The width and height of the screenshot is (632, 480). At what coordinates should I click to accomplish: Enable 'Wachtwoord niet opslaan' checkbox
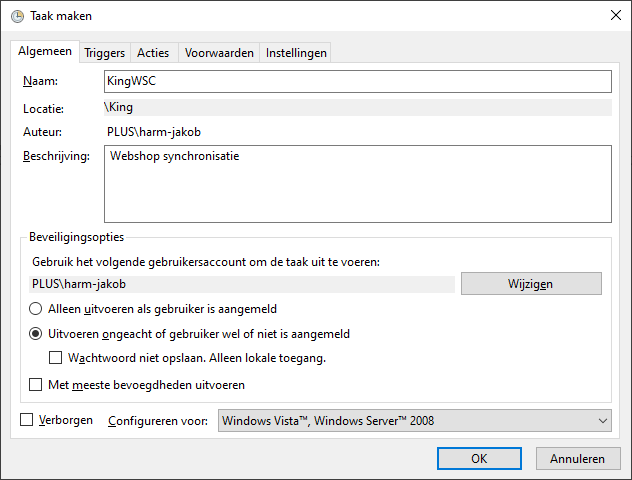pyautogui.click(x=57, y=358)
